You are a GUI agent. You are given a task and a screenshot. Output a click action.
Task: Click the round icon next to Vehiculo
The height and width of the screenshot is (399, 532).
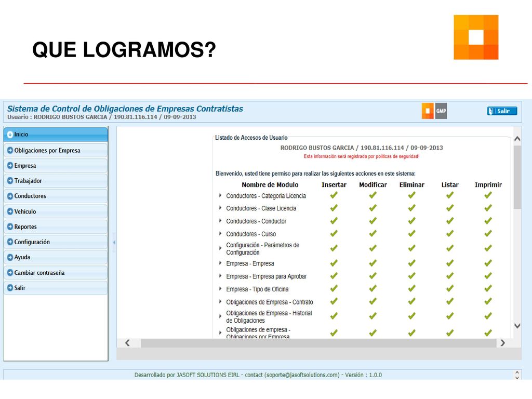pyautogui.click(x=10, y=211)
